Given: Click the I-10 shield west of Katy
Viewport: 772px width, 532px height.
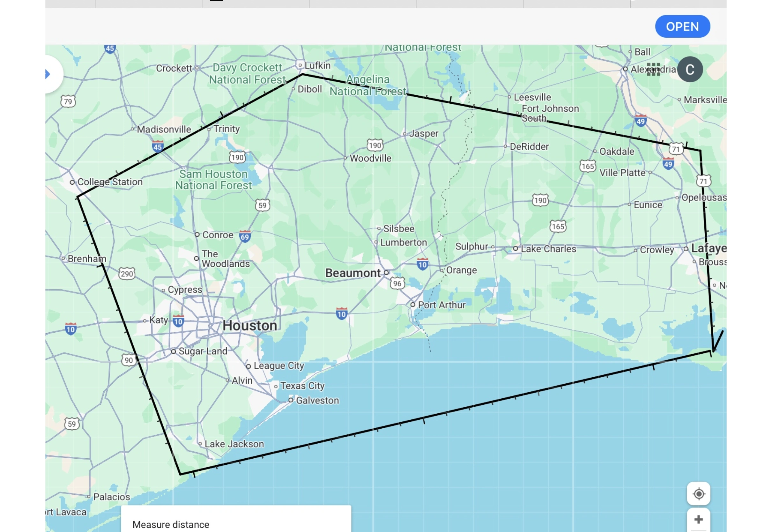Looking at the screenshot, I should click(x=70, y=329).
